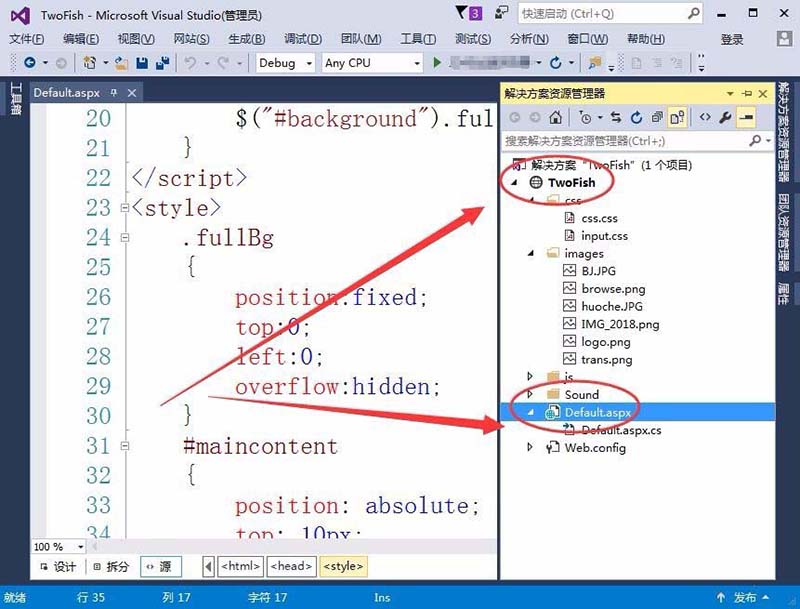Open the 编辑(E) menu
The image size is (800, 609).
click(x=81, y=39)
